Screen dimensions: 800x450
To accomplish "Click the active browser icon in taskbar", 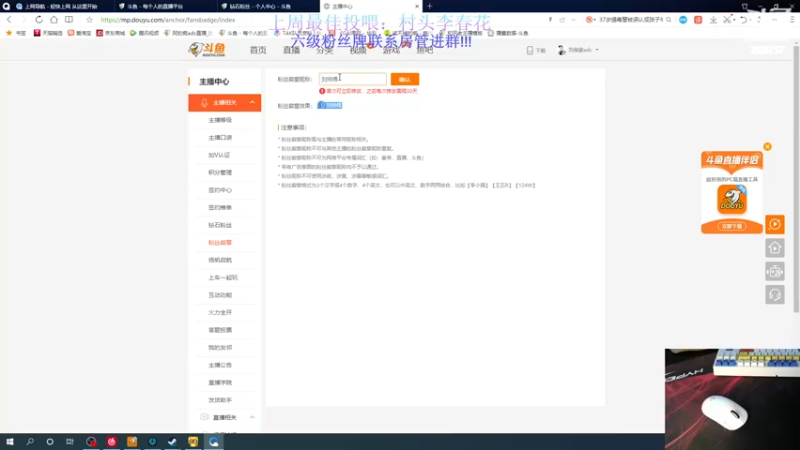I will click(213, 441).
